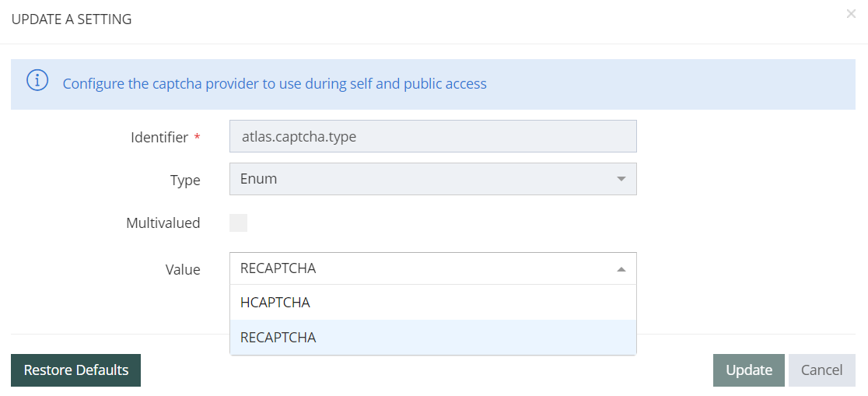This screenshot has height=396, width=868.
Task: Click the atlas.captcha.type identifier field
Action: (x=432, y=137)
